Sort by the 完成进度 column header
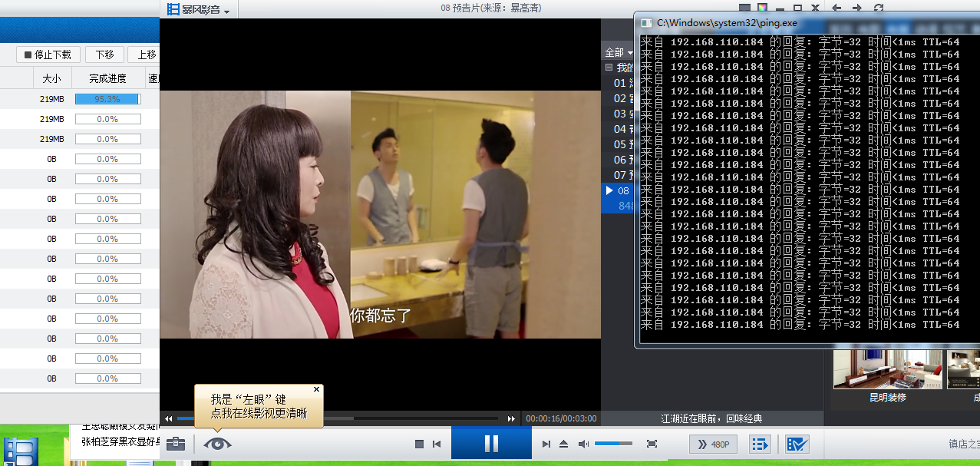 (107, 78)
